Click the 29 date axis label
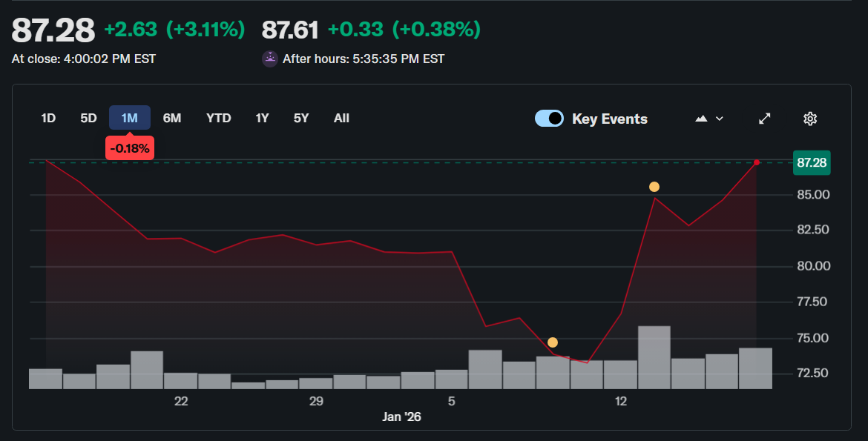Image resolution: width=868 pixels, height=441 pixels. (316, 401)
